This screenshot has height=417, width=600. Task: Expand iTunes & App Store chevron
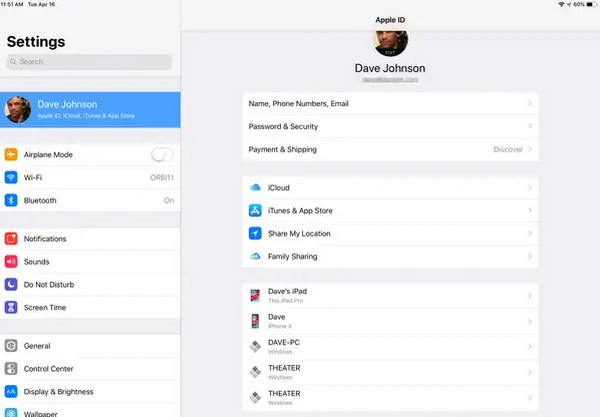point(530,210)
